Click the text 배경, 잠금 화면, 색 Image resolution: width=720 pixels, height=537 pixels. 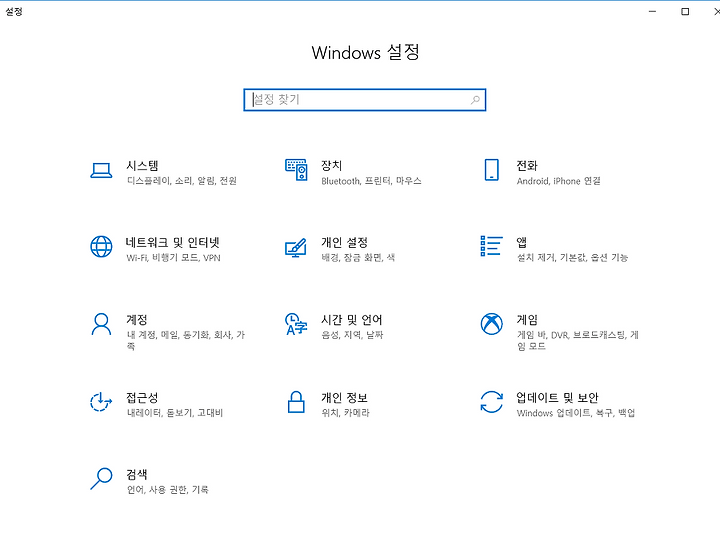[x=358, y=258]
